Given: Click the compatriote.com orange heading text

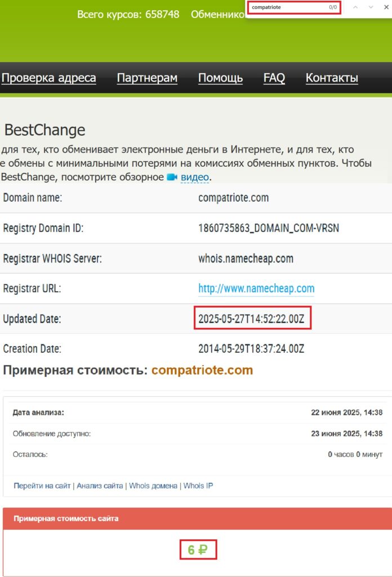Looking at the screenshot, I should (202, 370).
